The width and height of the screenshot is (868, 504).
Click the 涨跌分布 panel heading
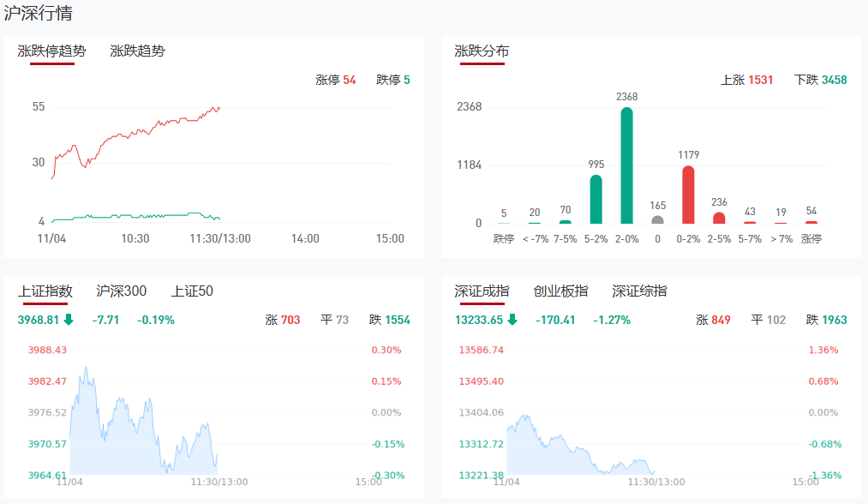coord(482,51)
